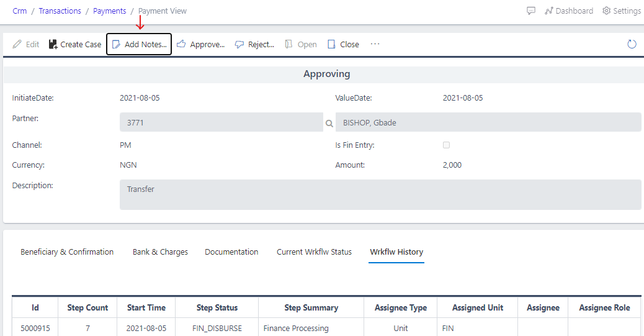Click the Open toolbar icon

click(x=288, y=45)
